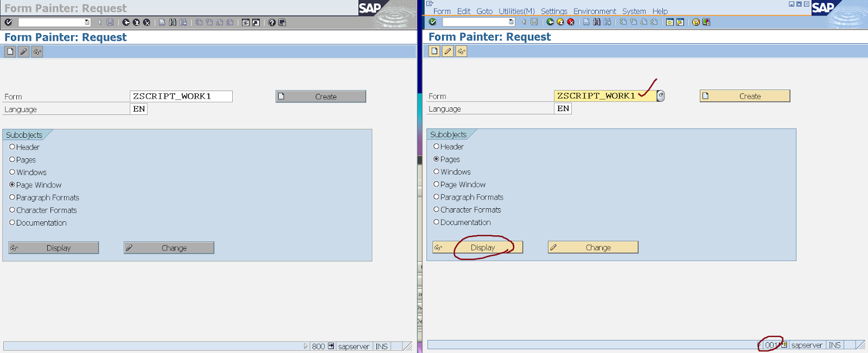Viewport: 868px width, 353px height.
Task: Click Print icon in left window toolbar
Action: pyautogui.click(x=162, y=23)
